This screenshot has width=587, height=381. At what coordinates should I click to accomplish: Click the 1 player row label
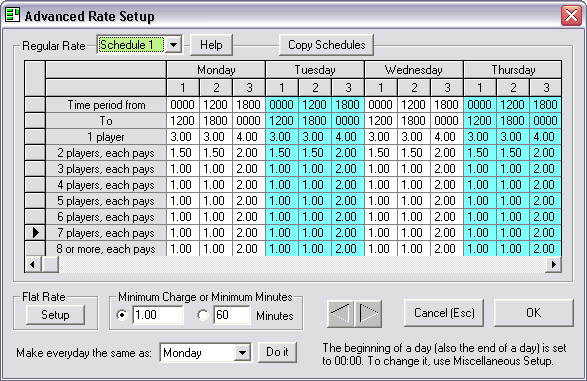[x=106, y=137]
